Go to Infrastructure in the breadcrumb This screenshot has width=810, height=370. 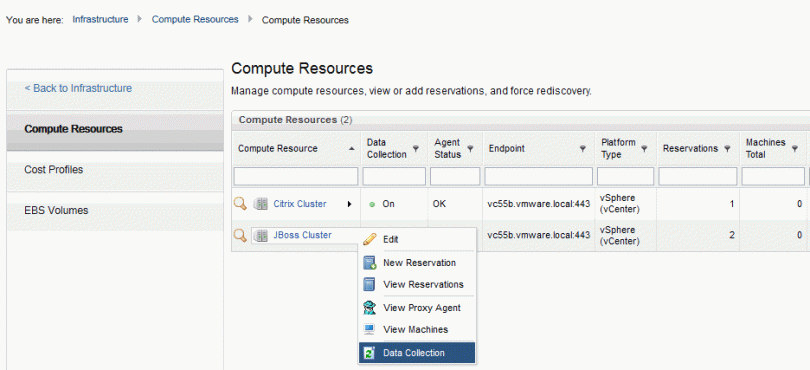click(x=100, y=20)
